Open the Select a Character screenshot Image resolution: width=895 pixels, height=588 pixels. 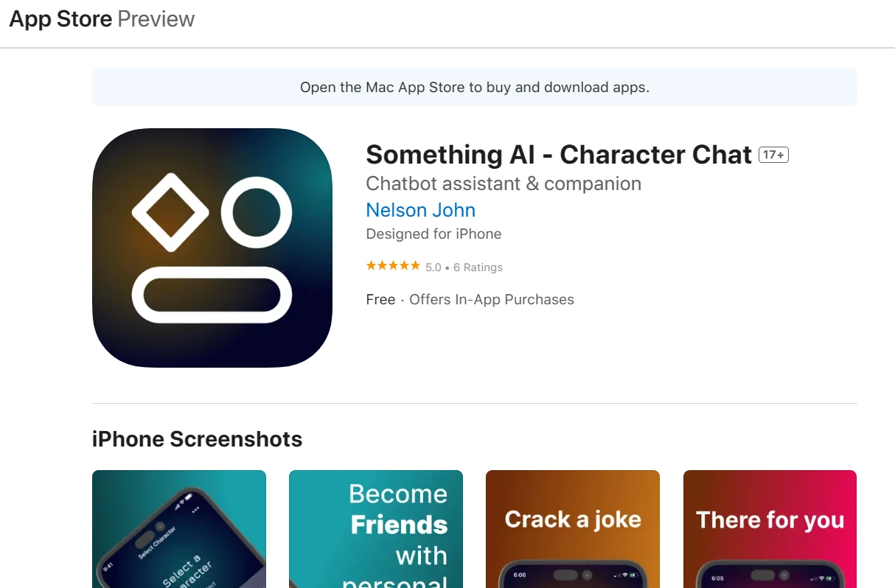coord(179,529)
